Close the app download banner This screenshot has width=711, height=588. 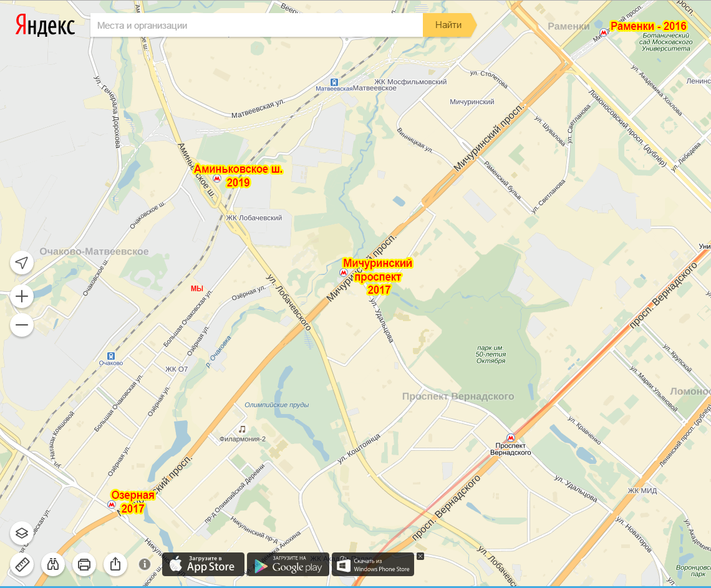click(x=420, y=556)
